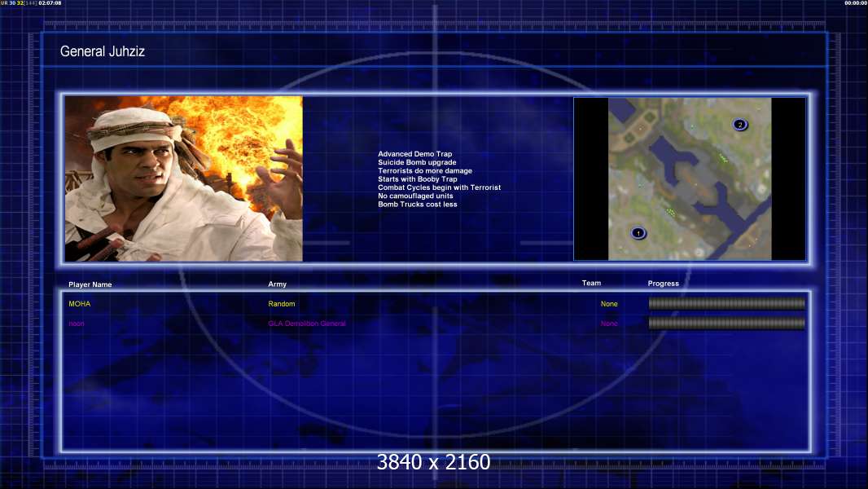Click the Bomb Trucks cost less line
Screen dimensions: 868x489
click(418, 205)
